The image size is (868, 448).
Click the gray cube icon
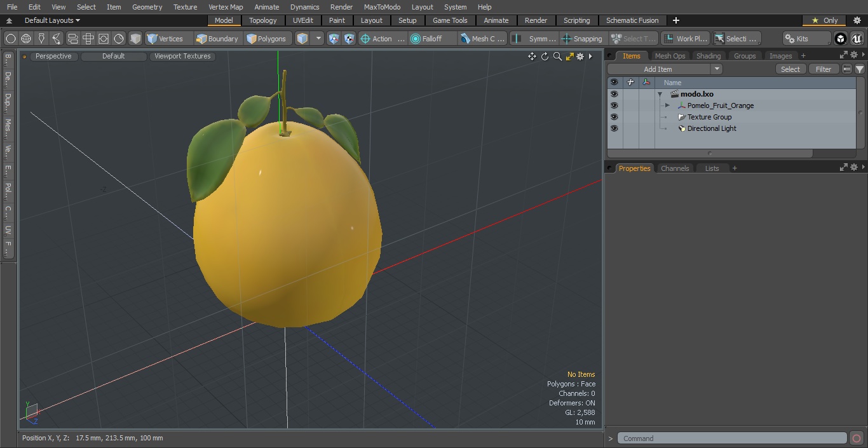point(135,39)
